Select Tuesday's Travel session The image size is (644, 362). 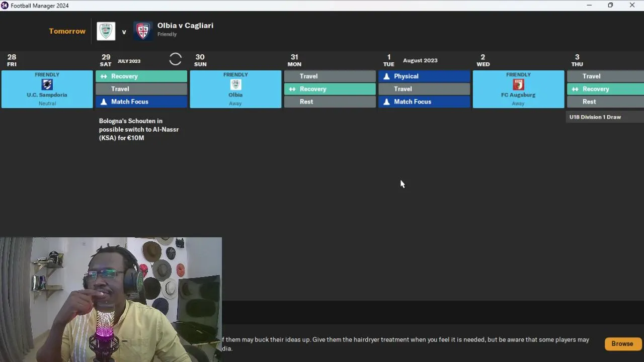(424, 89)
